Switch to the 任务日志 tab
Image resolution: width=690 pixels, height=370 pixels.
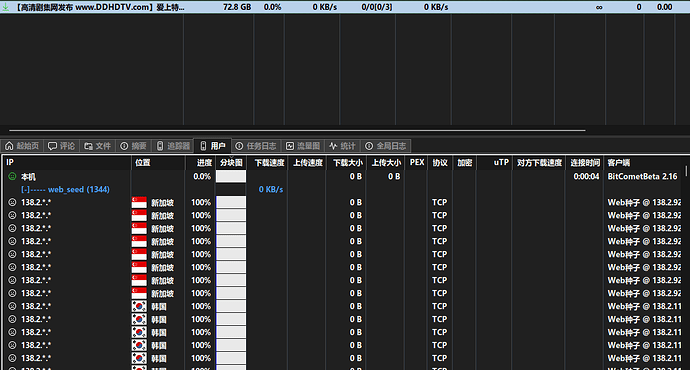pyautogui.click(x=256, y=146)
